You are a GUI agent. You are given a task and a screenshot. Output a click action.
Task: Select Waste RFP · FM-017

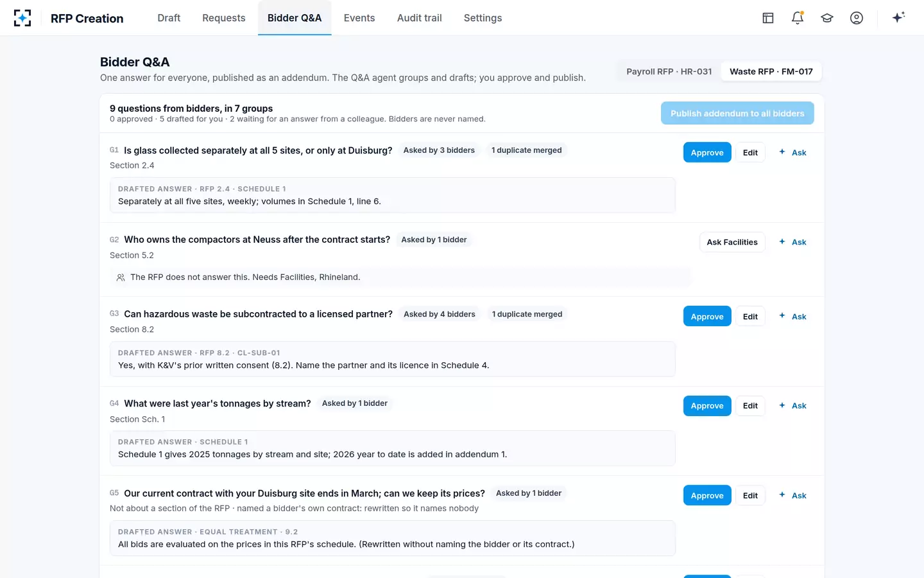pos(771,71)
